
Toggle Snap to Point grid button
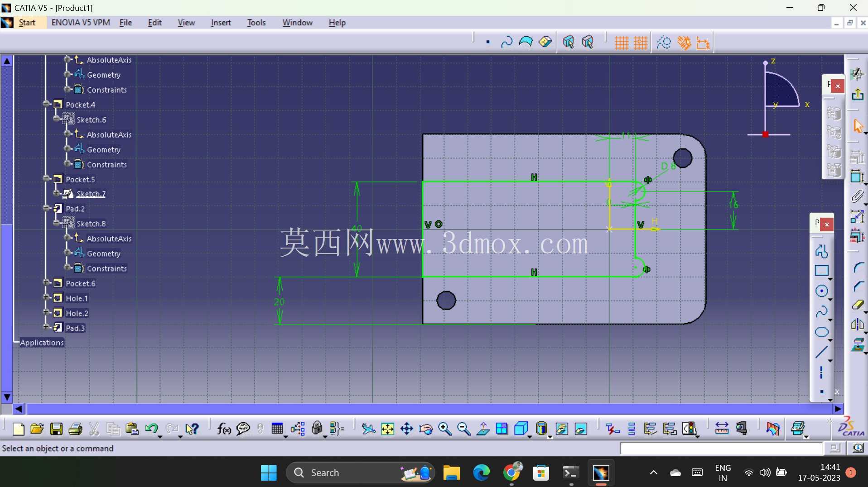641,43
